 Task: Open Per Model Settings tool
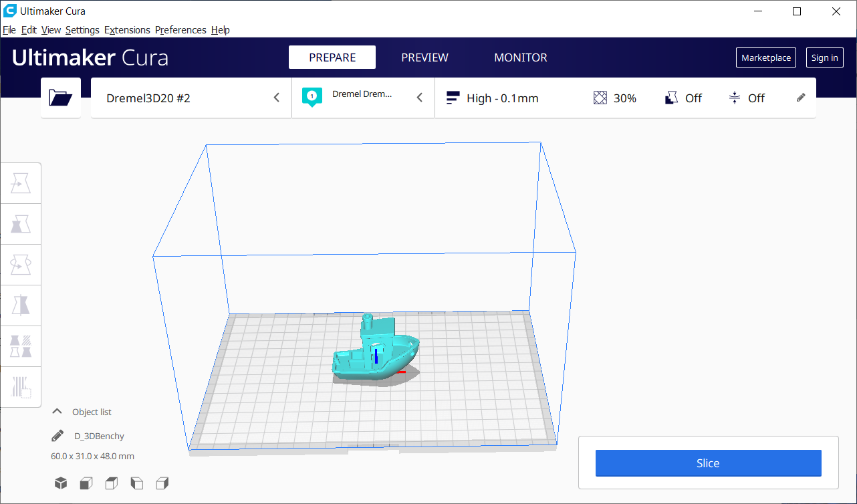pyautogui.click(x=21, y=346)
